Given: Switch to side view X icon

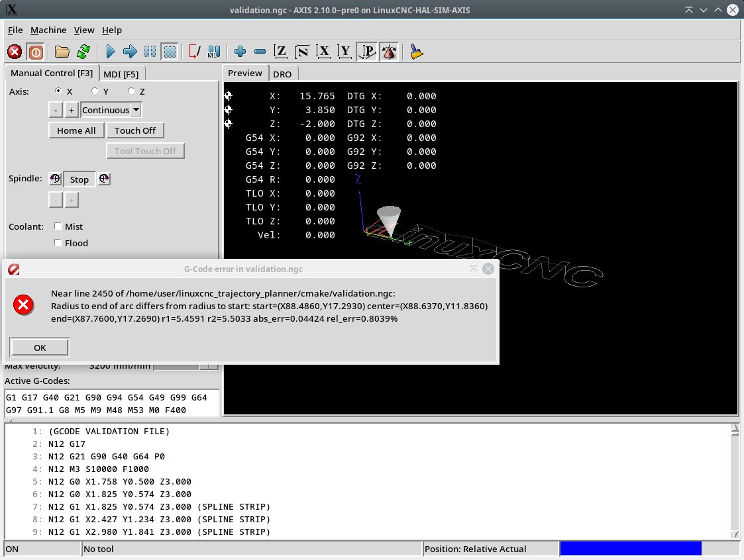Looking at the screenshot, I should tap(323, 52).
